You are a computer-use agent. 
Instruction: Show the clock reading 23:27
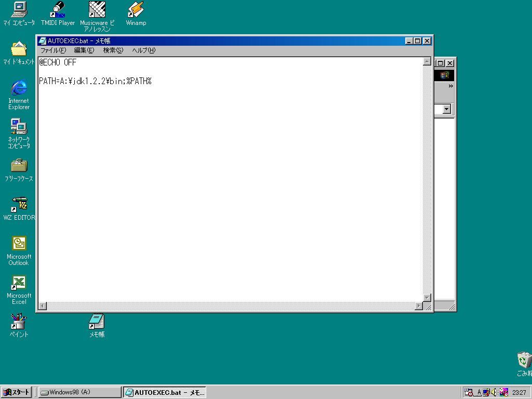tap(519, 393)
